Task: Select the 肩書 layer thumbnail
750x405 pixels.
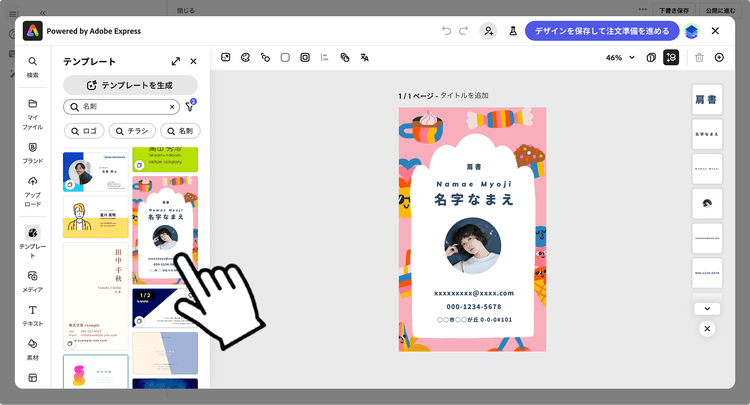Action: click(707, 99)
